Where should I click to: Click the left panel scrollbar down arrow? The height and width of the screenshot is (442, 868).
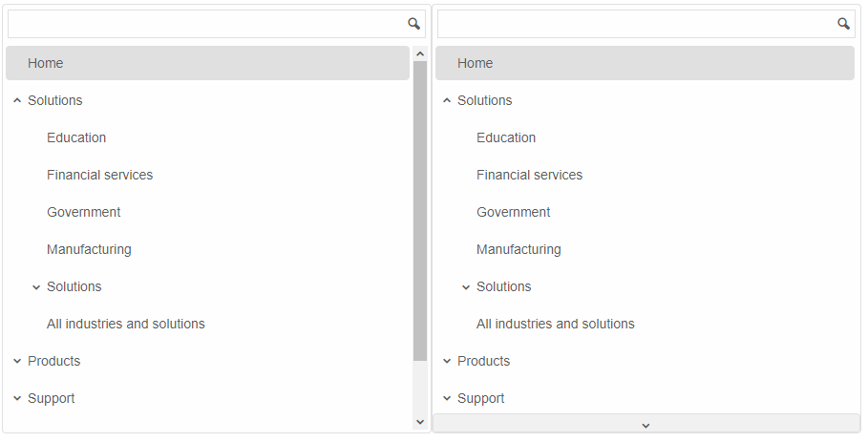click(420, 422)
